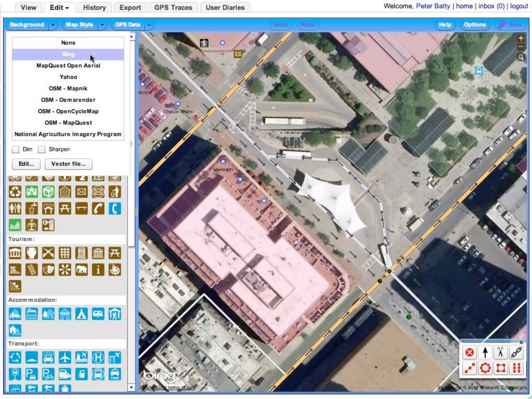Click the Vector file... button
The width and height of the screenshot is (532, 399).
[68, 164]
